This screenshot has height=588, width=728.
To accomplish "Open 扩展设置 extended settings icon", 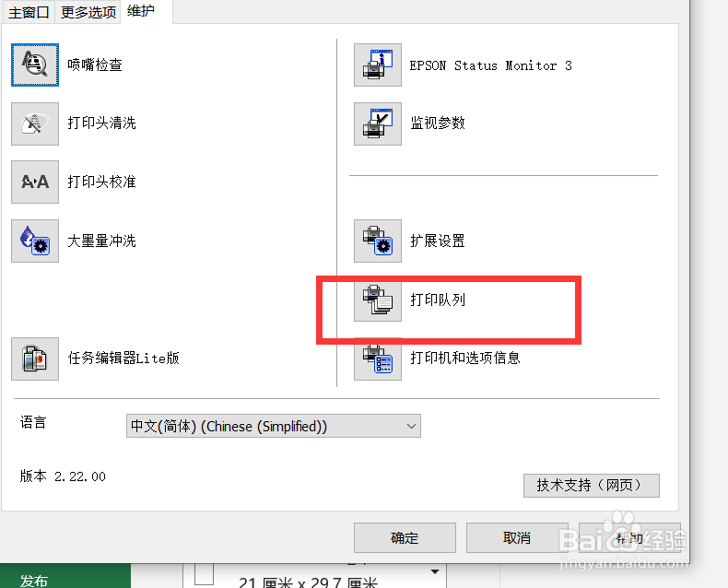I will [378, 241].
